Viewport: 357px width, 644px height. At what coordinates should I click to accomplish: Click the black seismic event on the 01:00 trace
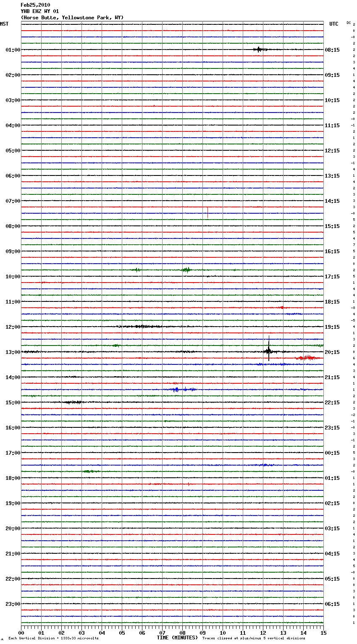click(x=259, y=50)
